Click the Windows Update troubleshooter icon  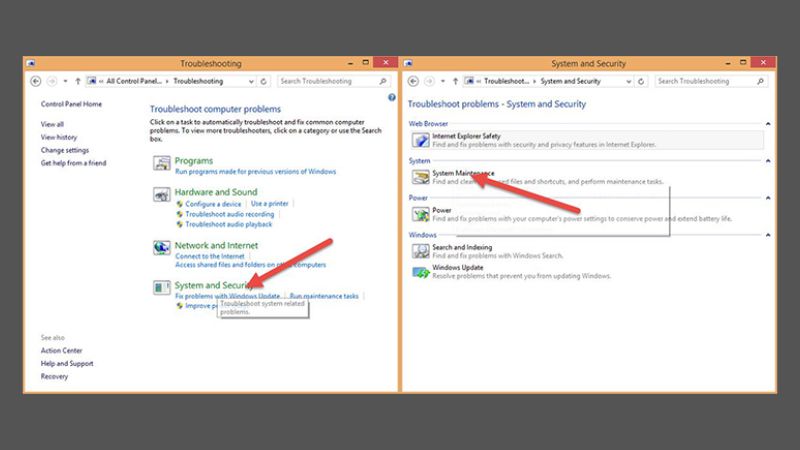point(421,271)
